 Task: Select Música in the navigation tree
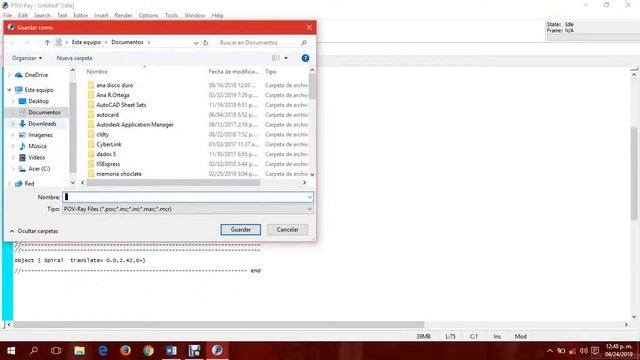(37, 146)
